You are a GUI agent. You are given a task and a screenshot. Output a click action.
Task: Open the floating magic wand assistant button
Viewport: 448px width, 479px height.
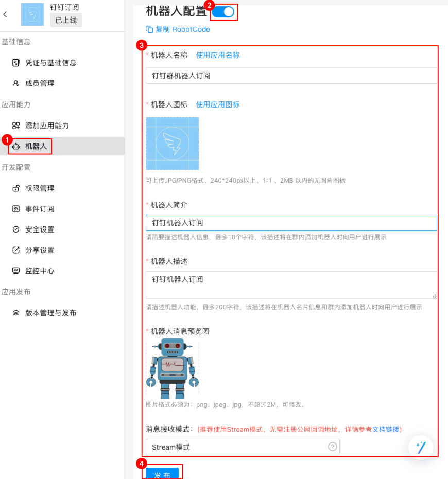[x=421, y=448]
